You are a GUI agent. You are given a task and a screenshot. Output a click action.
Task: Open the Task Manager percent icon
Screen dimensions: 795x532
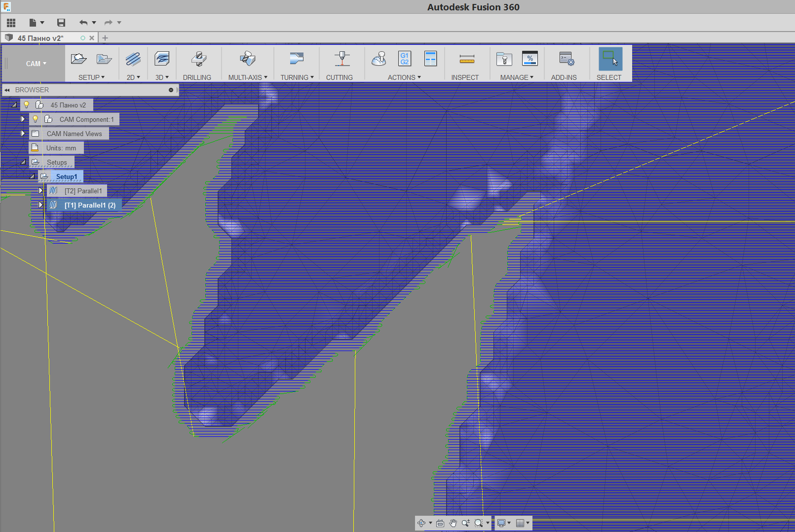pos(530,59)
